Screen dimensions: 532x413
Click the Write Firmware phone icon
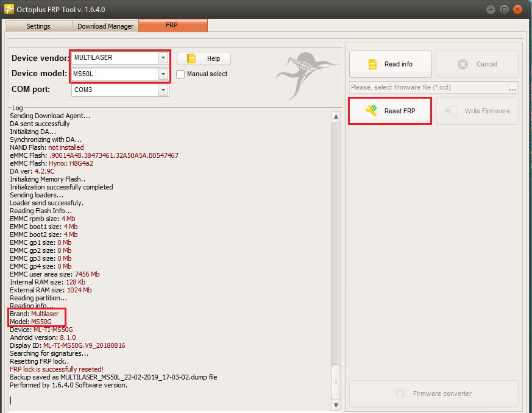[451, 111]
